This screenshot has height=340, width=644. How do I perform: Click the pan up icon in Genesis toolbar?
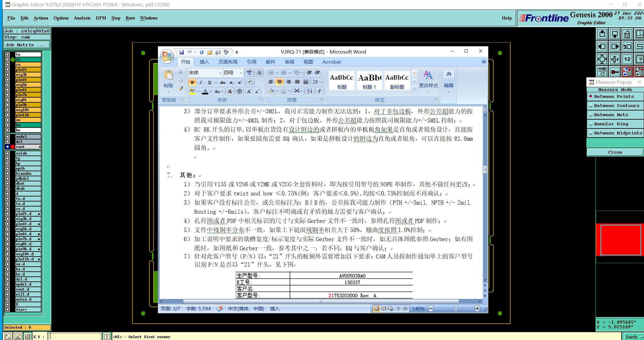pyautogui.click(x=602, y=34)
